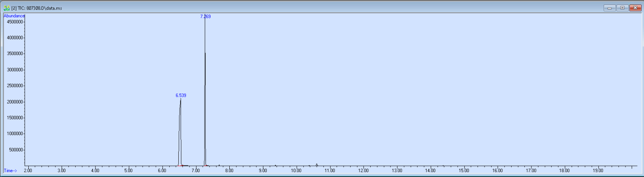The width and height of the screenshot is (644, 177).
Task: Click the 3500000 abundance tick label
Action: [x=14, y=54]
